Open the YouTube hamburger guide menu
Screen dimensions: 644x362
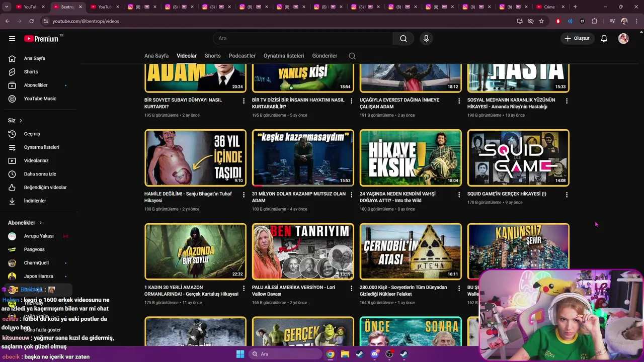click(x=12, y=39)
